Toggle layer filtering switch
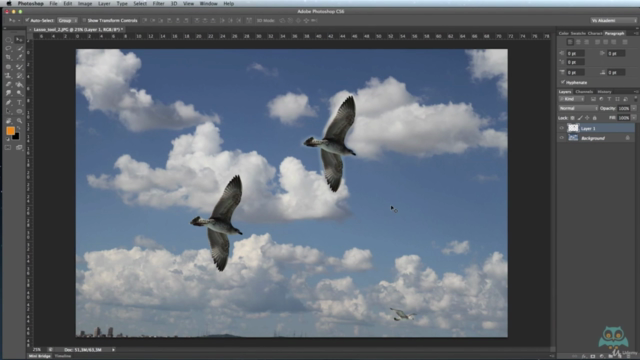Image resolution: width=640 pixels, height=360 pixels. 636,99
